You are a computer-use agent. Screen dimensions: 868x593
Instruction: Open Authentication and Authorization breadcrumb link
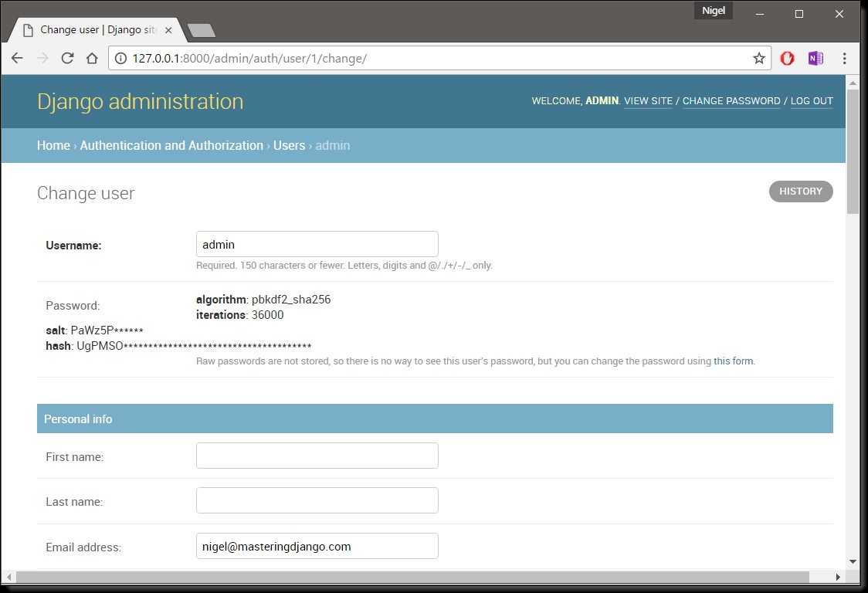(x=171, y=146)
